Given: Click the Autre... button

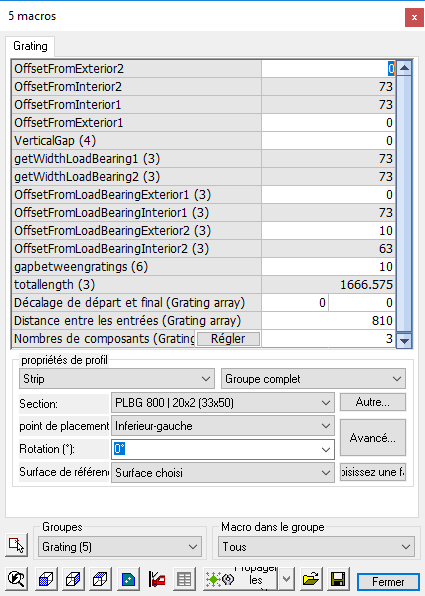Looking at the screenshot, I should (x=373, y=402).
